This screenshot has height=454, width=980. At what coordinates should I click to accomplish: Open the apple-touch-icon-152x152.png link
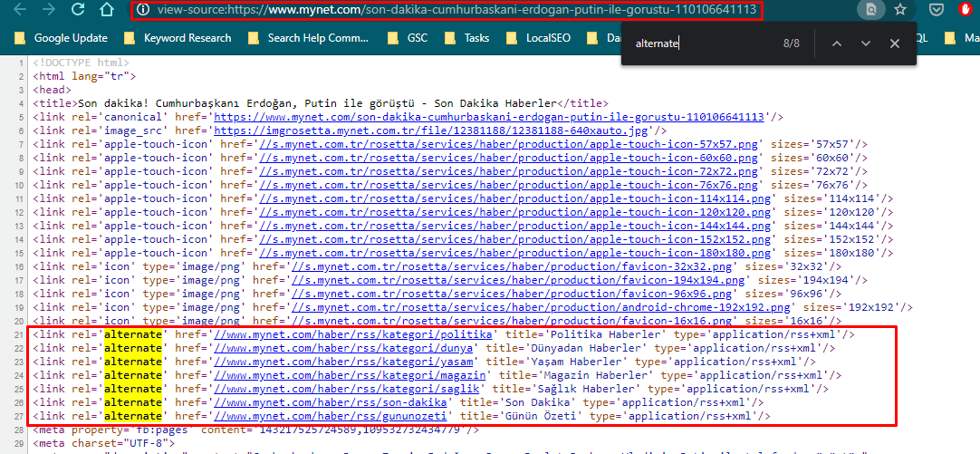(x=515, y=239)
